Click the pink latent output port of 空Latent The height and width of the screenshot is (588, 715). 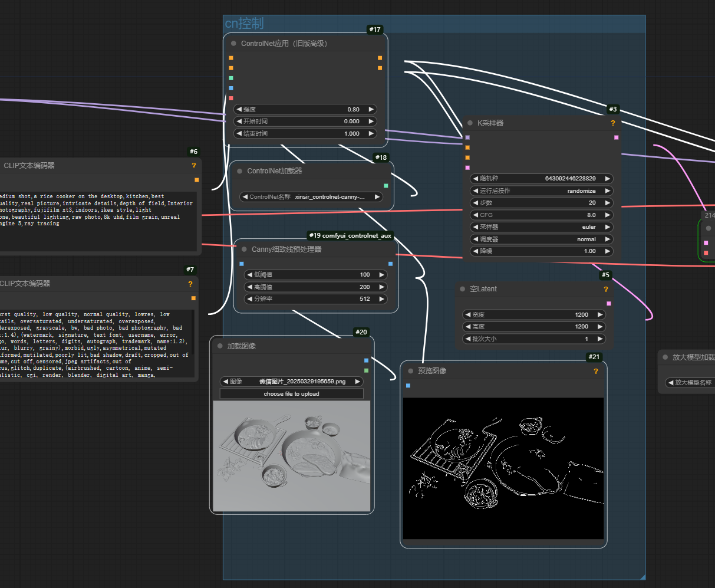(609, 304)
